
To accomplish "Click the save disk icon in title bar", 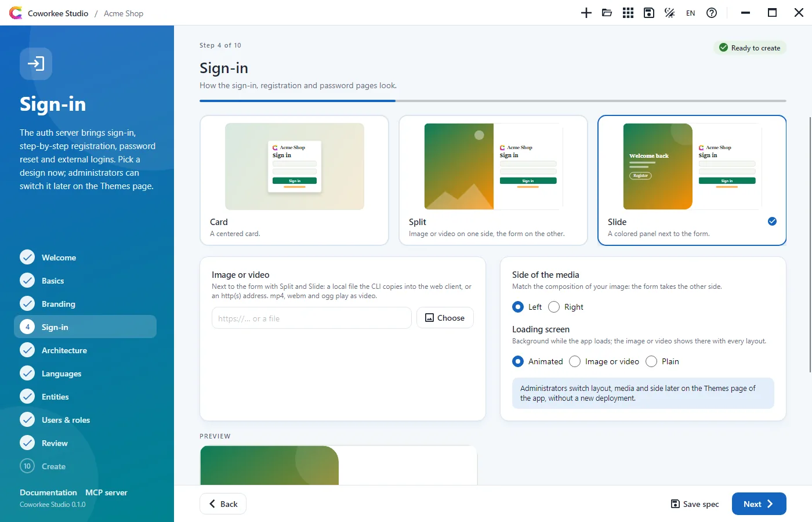I will pyautogui.click(x=649, y=13).
